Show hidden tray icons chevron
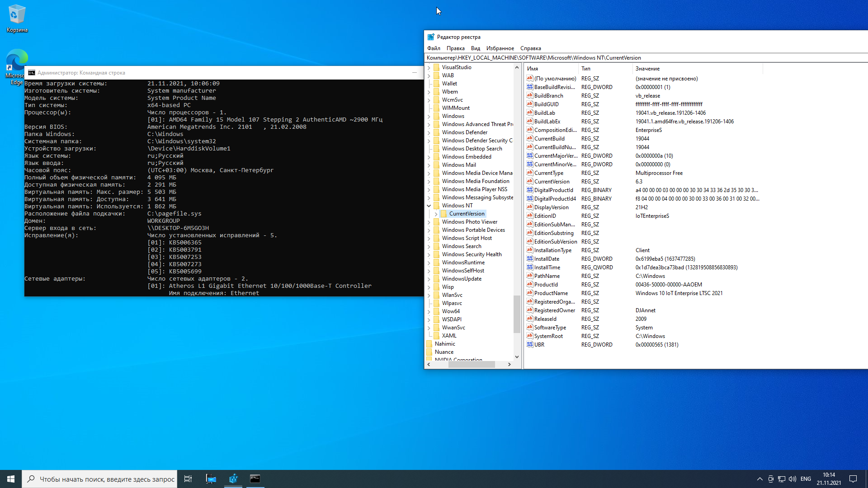The image size is (868, 488). click(759, 479)
